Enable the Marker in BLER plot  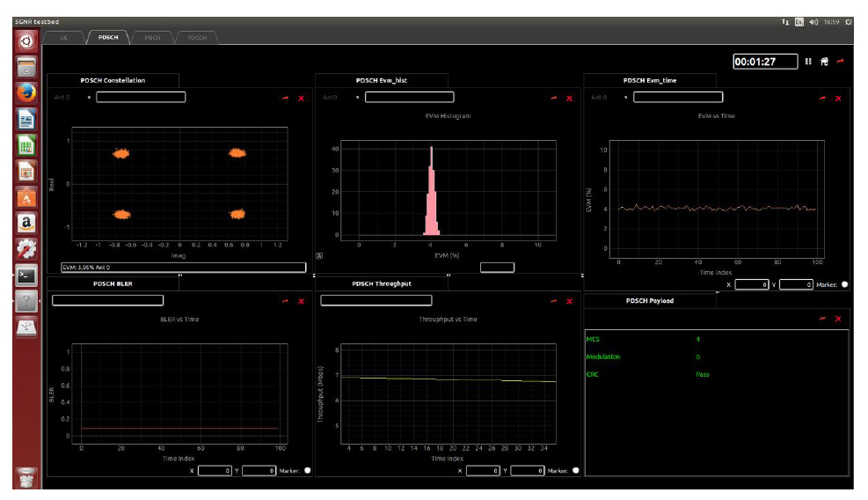pos(307,471)
